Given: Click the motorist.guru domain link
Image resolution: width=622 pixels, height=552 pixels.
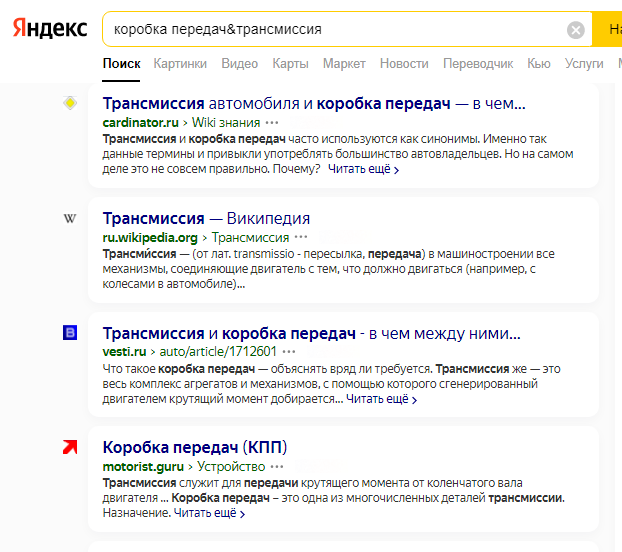Looking at the screenshot, I should (x=143, y=466).
